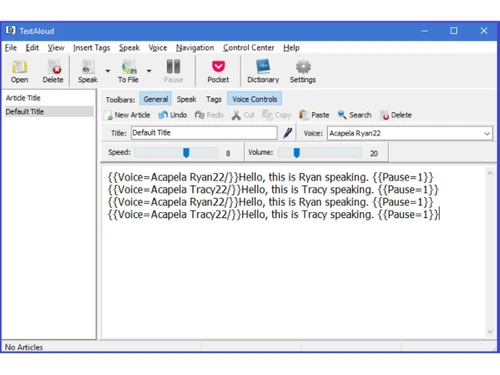The height and width of the screenshot is (375, 500).
Task: Open the View menu
Action: coord(56,48)
